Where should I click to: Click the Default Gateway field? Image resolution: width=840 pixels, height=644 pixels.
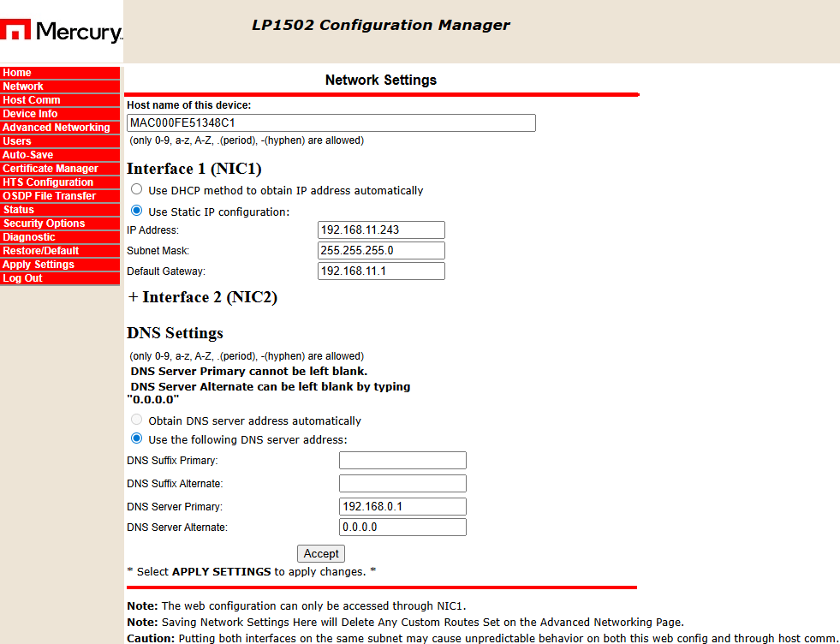pyautogui.click(x=381, y=271)
